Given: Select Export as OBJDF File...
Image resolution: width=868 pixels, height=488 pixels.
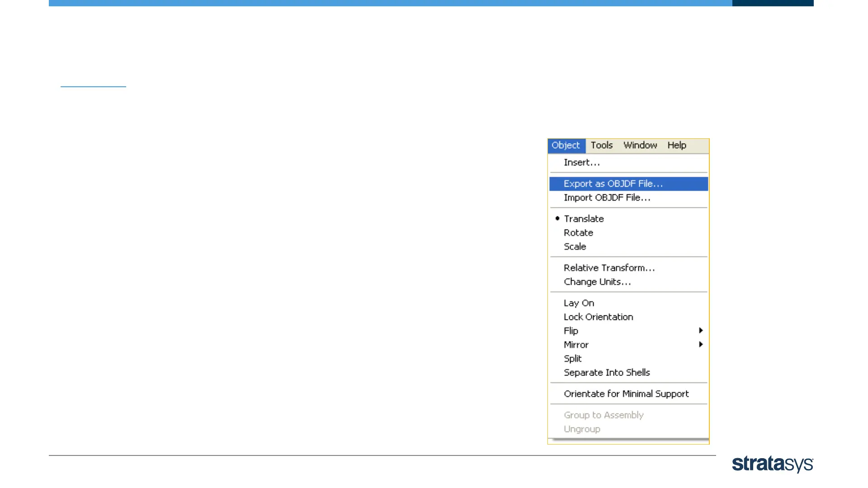Looking at the screenshot, I should point(613,184).
